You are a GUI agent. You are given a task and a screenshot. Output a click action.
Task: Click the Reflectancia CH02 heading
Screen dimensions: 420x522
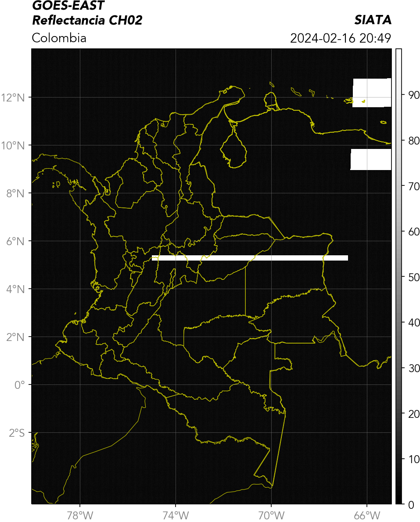87,20
